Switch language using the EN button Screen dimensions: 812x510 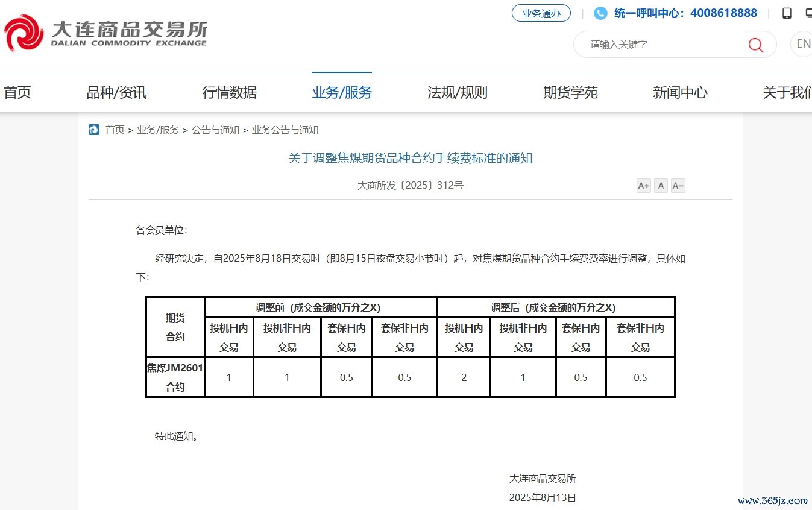pos(803,44)
